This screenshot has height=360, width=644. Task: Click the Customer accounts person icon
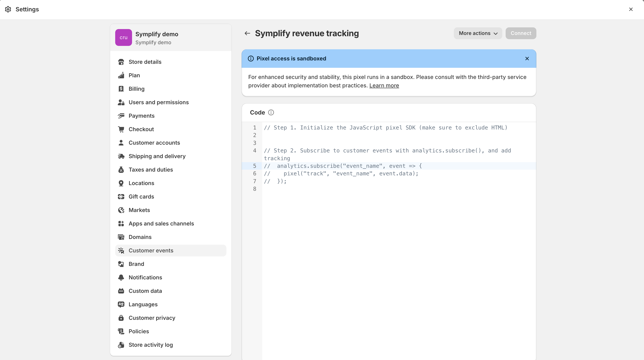[x=121, y=143]
